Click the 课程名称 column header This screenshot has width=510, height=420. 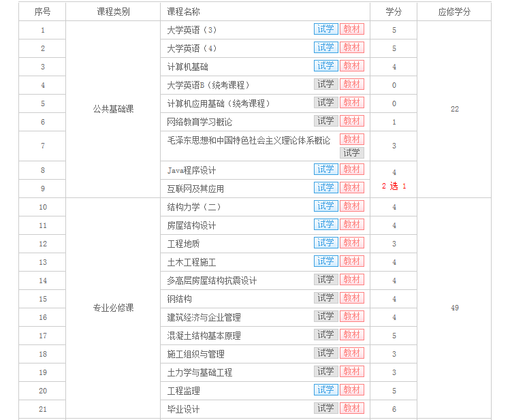click(183, 12)
